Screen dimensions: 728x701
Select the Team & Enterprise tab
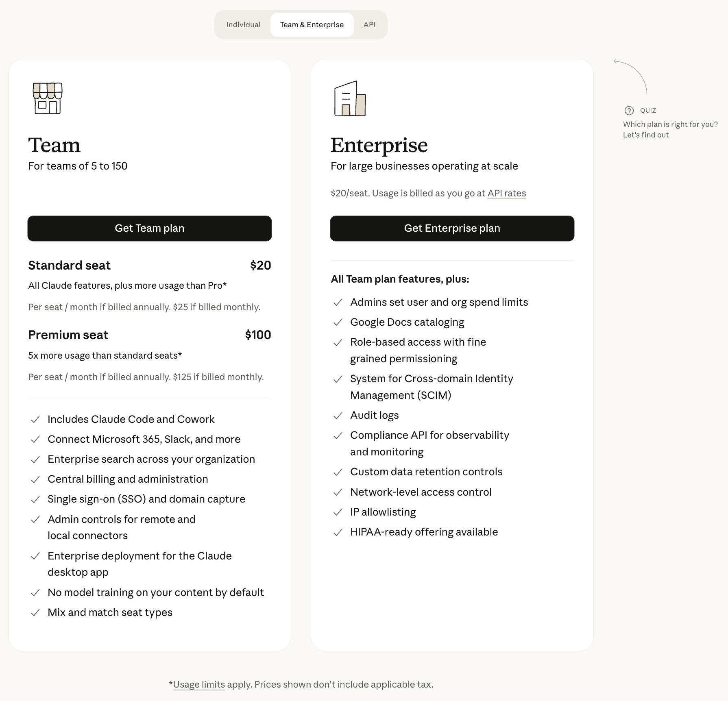312,24
